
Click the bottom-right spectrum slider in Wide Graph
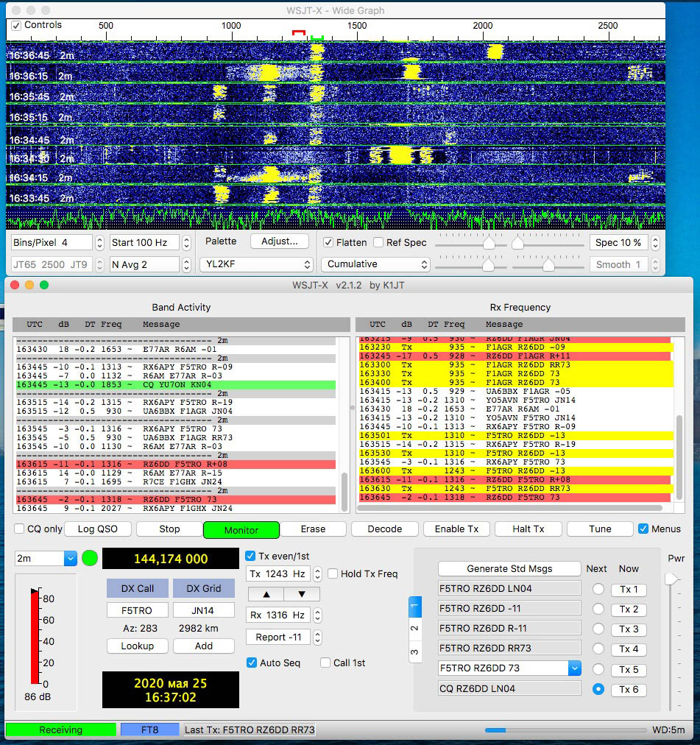point(548,265)
